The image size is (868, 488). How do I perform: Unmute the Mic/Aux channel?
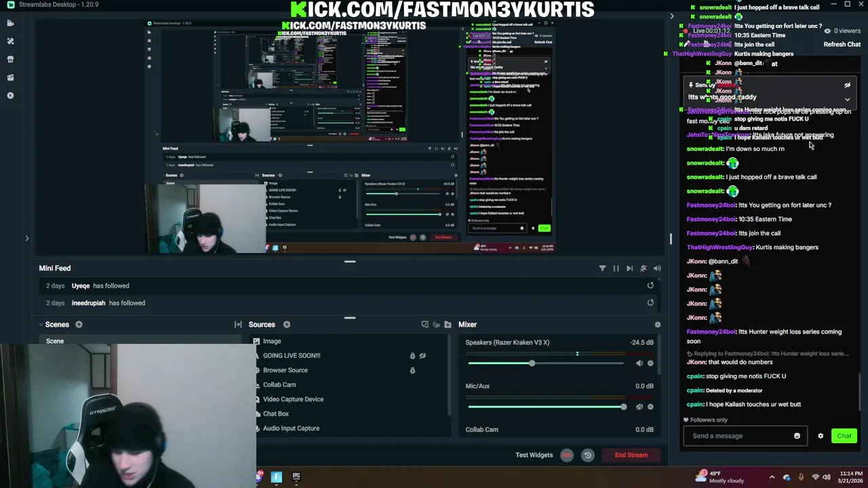coord(639,407)
